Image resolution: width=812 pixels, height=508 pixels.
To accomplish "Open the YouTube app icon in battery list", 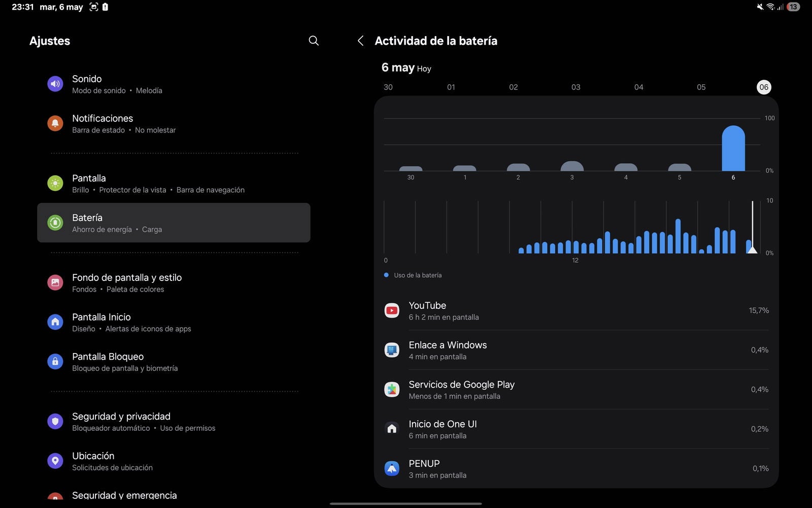I will click(392, 310).
